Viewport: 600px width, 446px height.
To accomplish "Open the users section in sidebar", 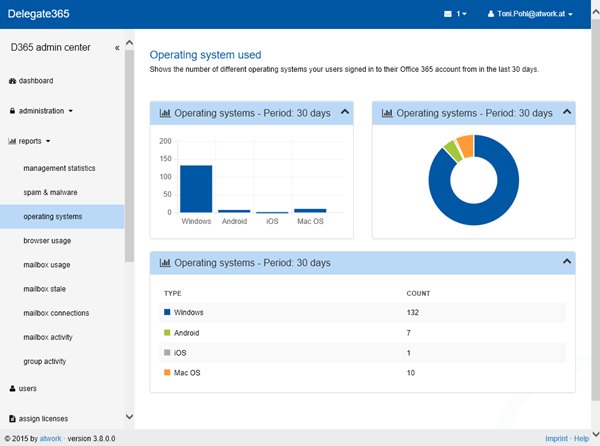I will click(x=30, y=387).
